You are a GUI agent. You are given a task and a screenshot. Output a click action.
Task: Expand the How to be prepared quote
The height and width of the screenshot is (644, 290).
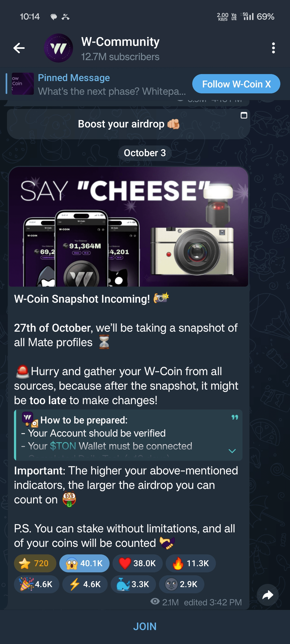click(232, 451)
